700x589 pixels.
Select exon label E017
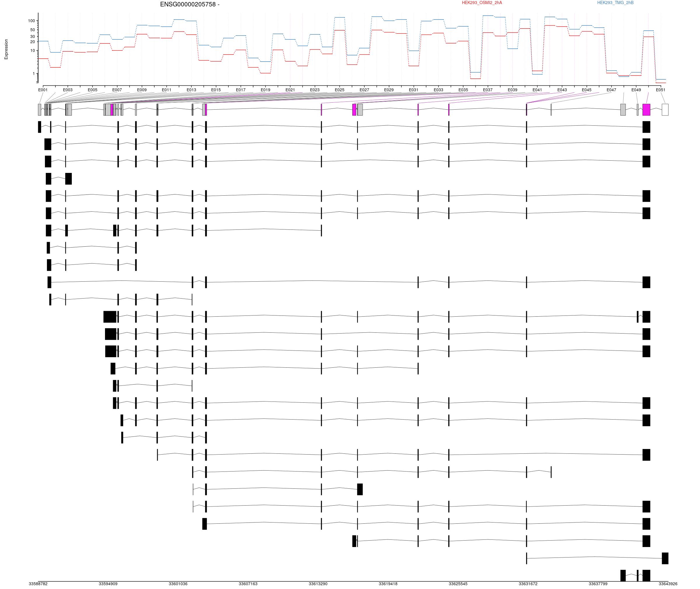pos(241,90)
